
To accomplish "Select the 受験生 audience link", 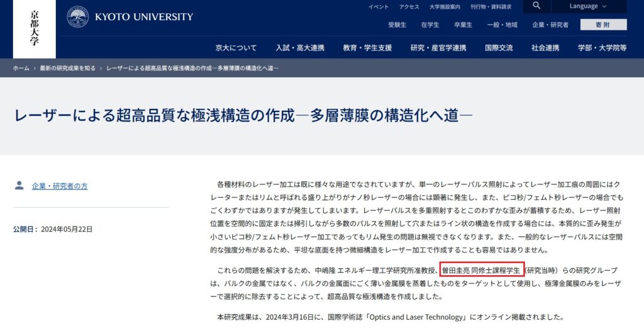I will coord(397,25).
